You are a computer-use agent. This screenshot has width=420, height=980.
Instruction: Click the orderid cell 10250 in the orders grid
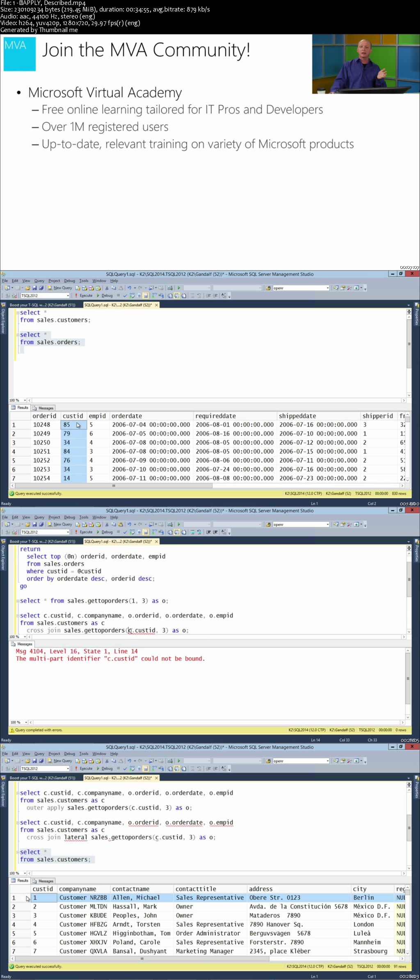coord(45,443)
